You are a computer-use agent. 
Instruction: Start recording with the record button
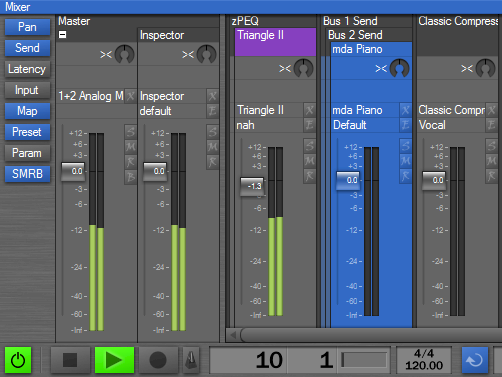(x=158, y=360)
